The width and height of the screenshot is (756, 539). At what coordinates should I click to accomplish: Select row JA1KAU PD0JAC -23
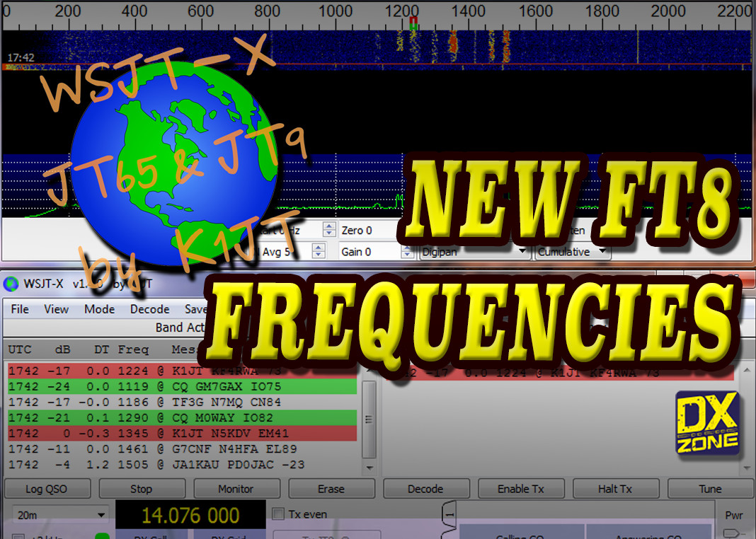(x=182, y=464)
